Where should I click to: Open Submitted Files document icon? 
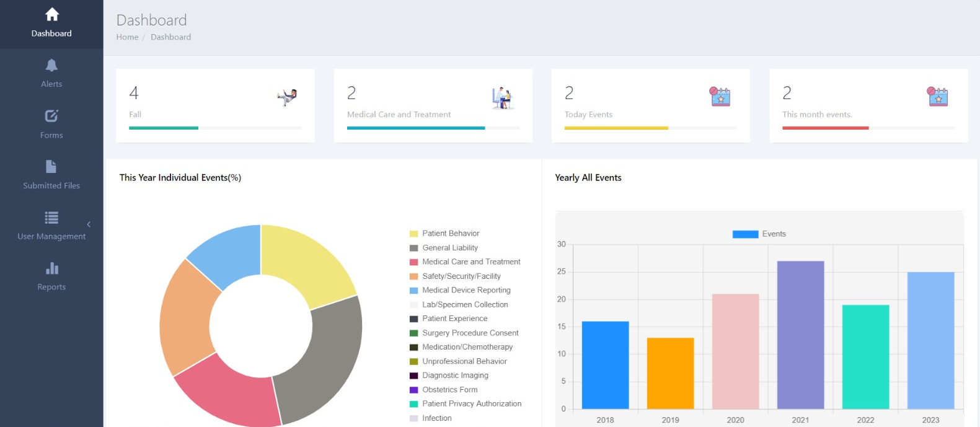pos(51,167)
